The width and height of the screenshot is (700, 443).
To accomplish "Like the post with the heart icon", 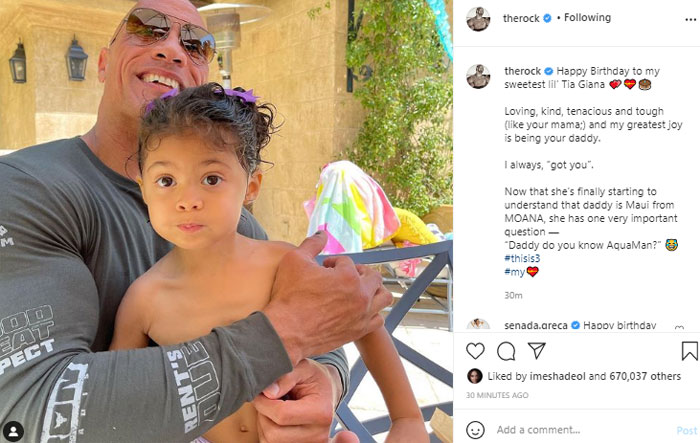I will [x=475, y=351].
